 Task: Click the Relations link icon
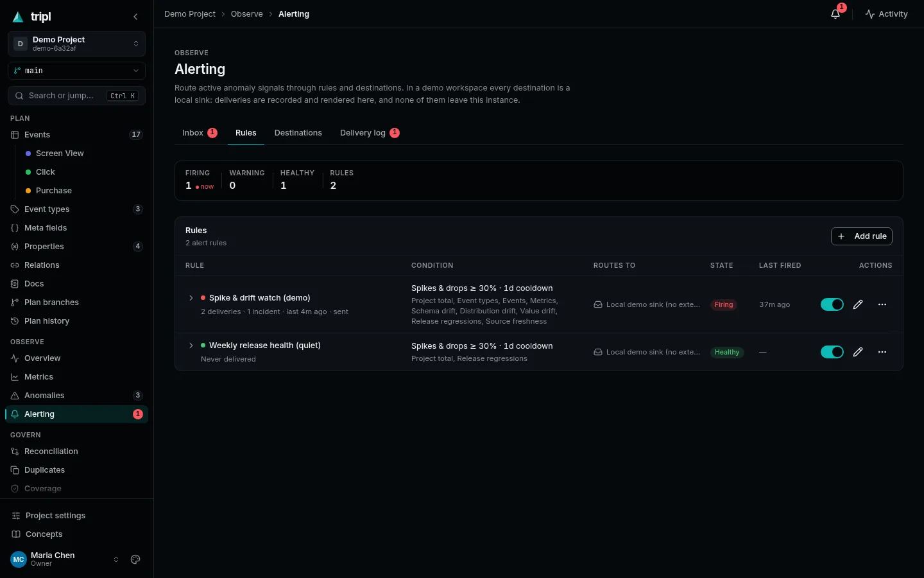tap(15, 265)
